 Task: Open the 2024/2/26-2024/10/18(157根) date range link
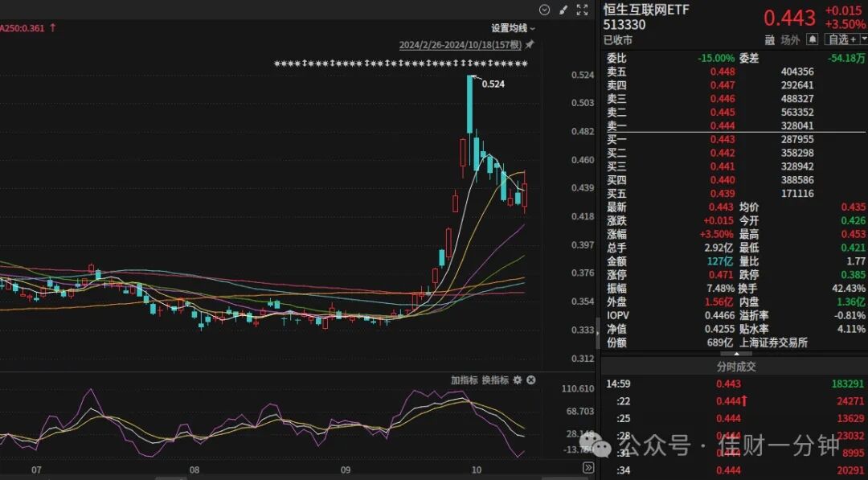point(460,45)
